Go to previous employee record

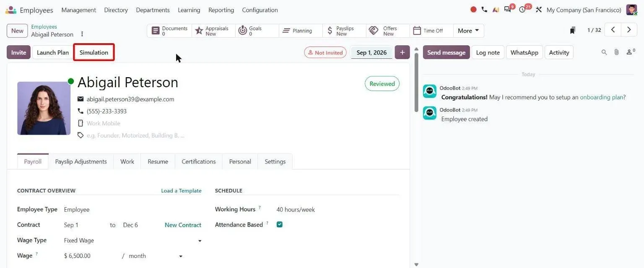tap(613, 30)
